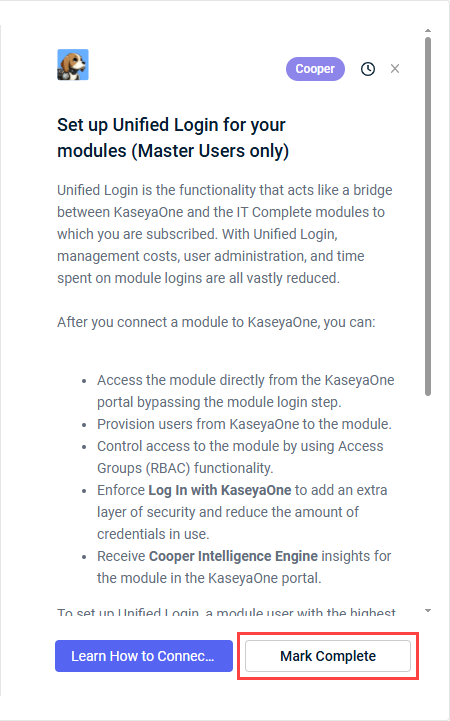This screenshot has height=721, width=450.
Task: Click the cut-off To set up Unified Login line
Action: pos(226,612)
